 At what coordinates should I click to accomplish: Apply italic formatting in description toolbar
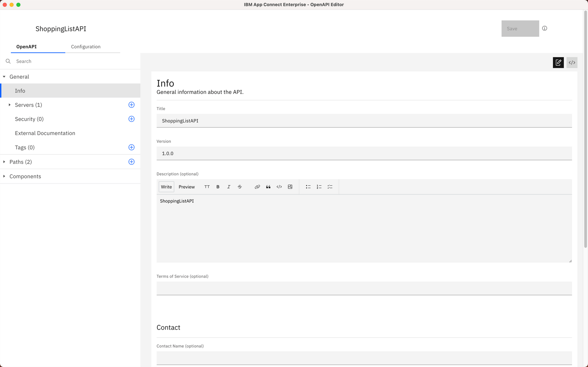pos(229,187)
